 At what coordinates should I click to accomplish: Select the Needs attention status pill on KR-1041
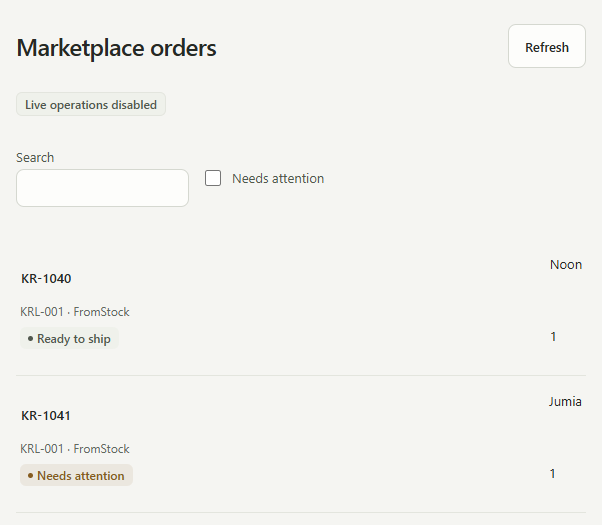tap(76, 475)
